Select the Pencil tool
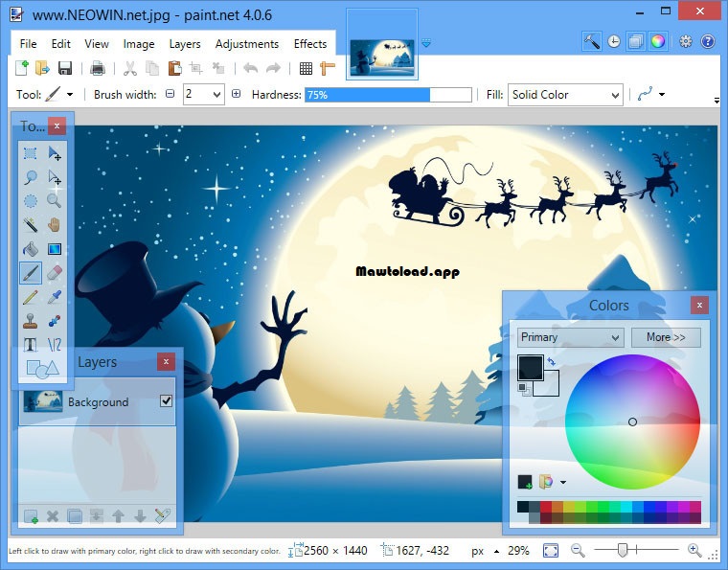 pyautogui.click(x=31, y=297)
